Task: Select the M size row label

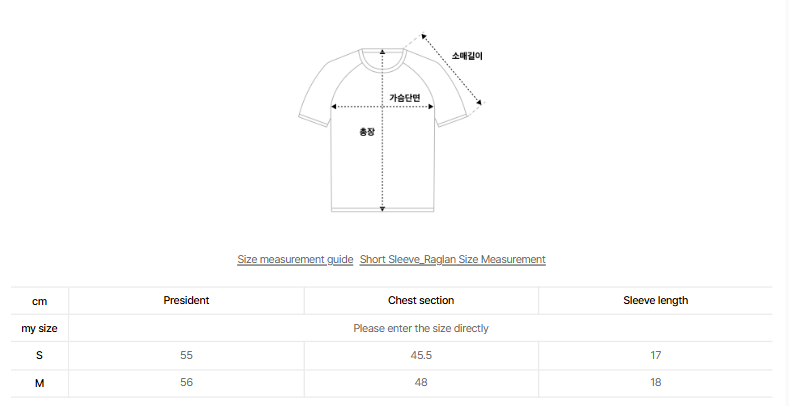Action: coord(39,382)
